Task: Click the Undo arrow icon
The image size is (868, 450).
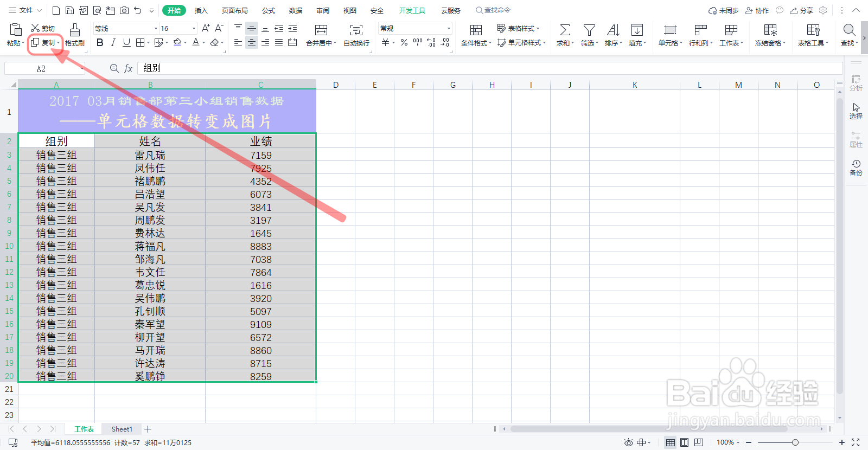Action: pyautogui.click(x=138, y=10)
